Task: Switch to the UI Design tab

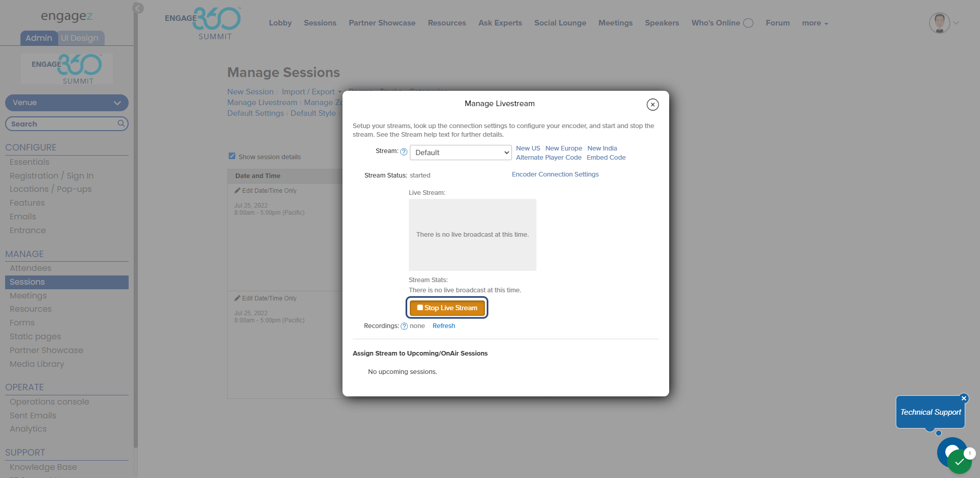Action: (x=80, y=38)
